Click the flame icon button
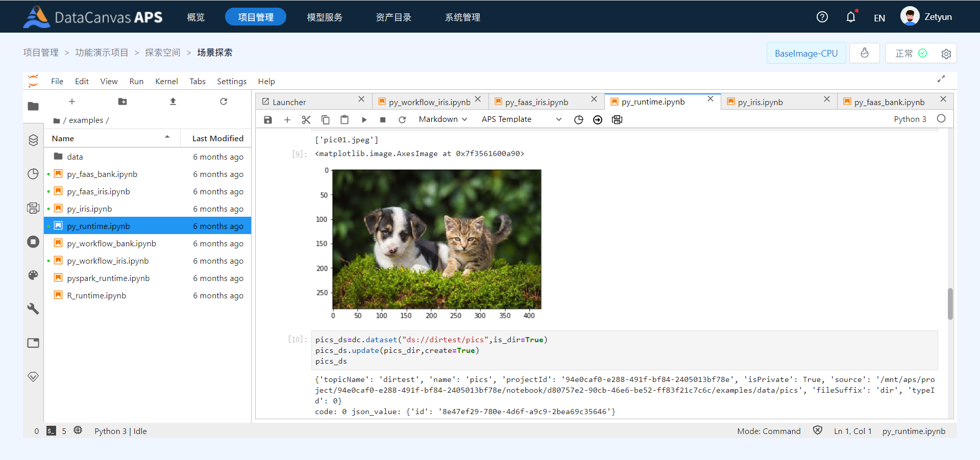The width and height of the screenshot is (980, 460). [864, 53]
